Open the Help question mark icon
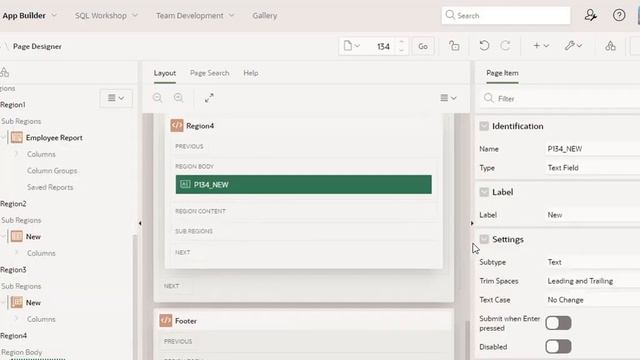This screenshot has height=360, width=640. 619,16
